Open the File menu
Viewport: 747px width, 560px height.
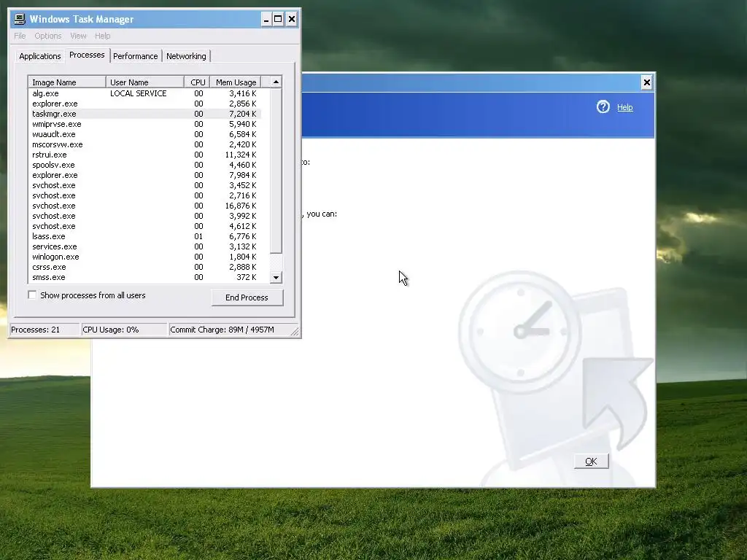tap(20, 36)
